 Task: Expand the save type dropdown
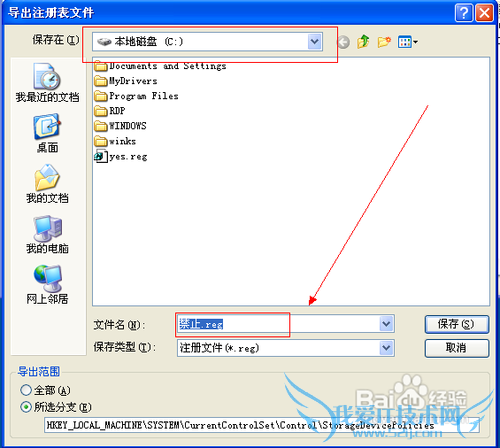(x=386, y=348)
